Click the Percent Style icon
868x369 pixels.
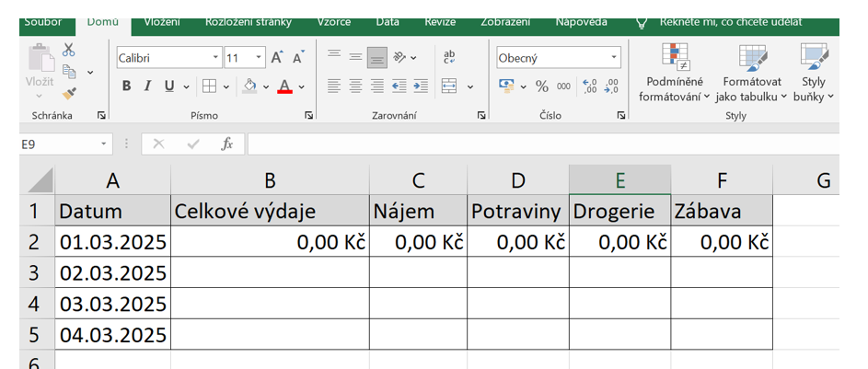pos(542,86)
